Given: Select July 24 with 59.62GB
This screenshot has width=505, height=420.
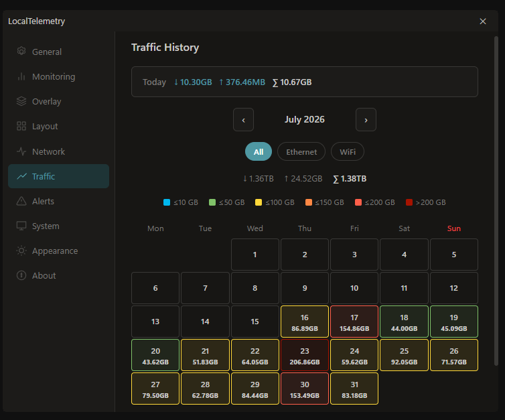Looking at the screenshot, I should point(354,355).
